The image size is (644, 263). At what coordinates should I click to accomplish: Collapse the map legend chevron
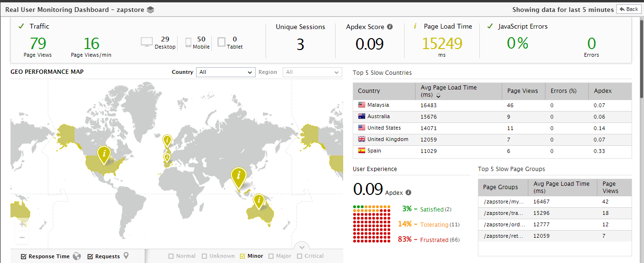click(302, 247)
